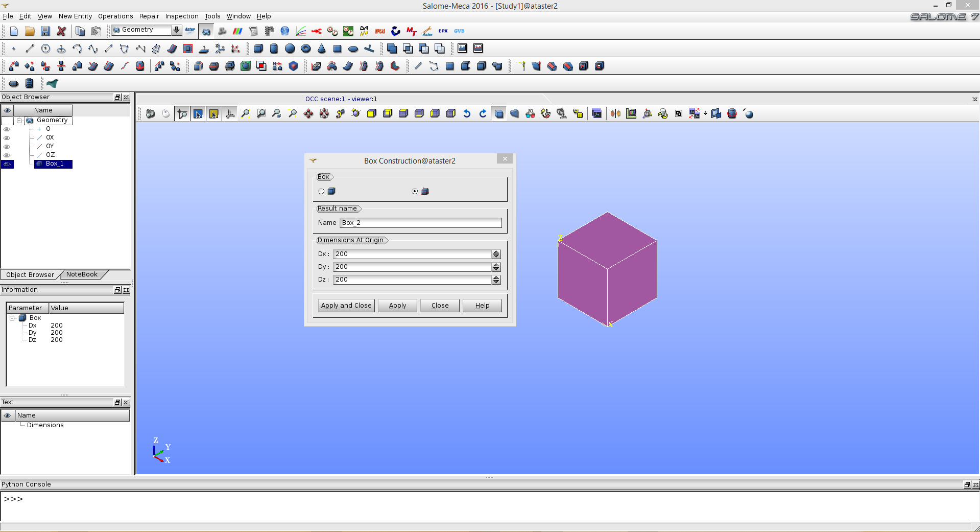This screenshot has height=532, width=980.
Task: Increase the Dx value with spinner arrow
Action: 496,252
